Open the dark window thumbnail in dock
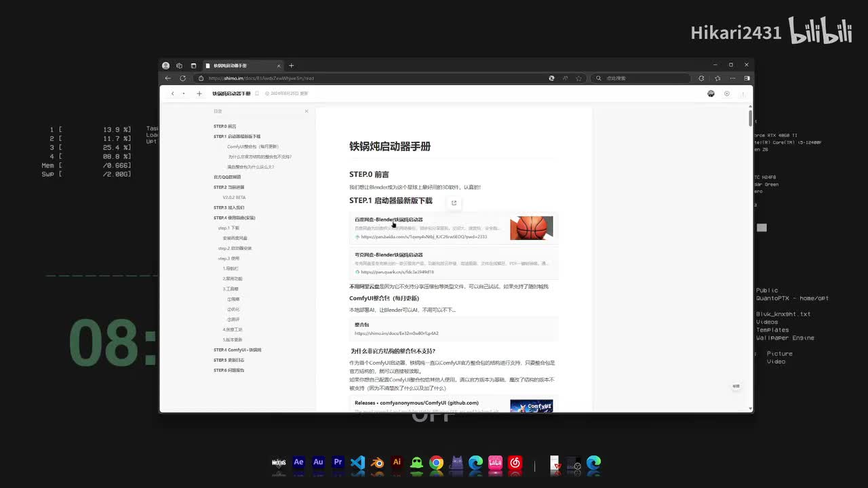The image size is (868, 488). (x=574, y=463)
